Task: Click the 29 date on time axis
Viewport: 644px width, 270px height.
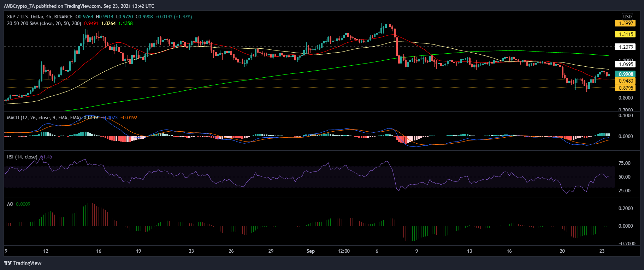Action: click(271, 251)
